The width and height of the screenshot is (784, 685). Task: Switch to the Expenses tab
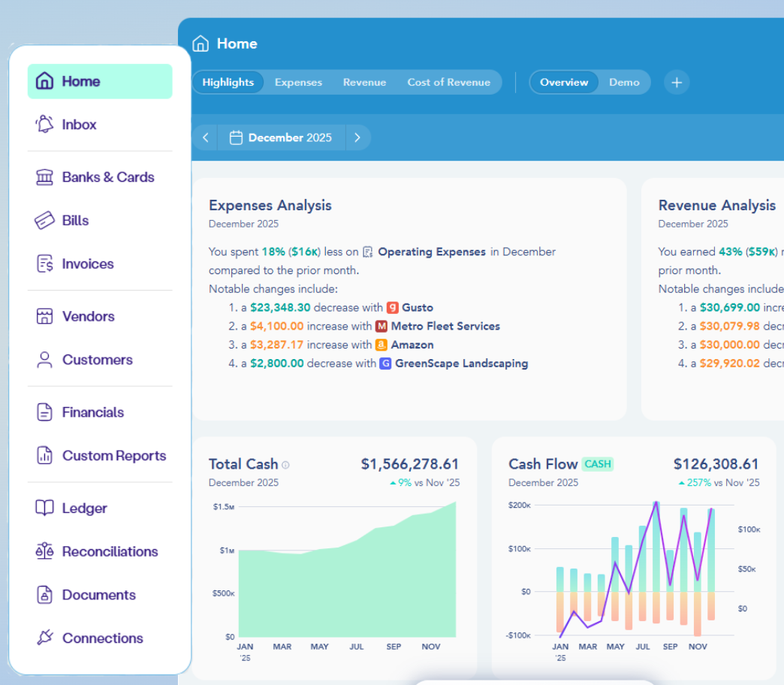click(x=298, y=83)
